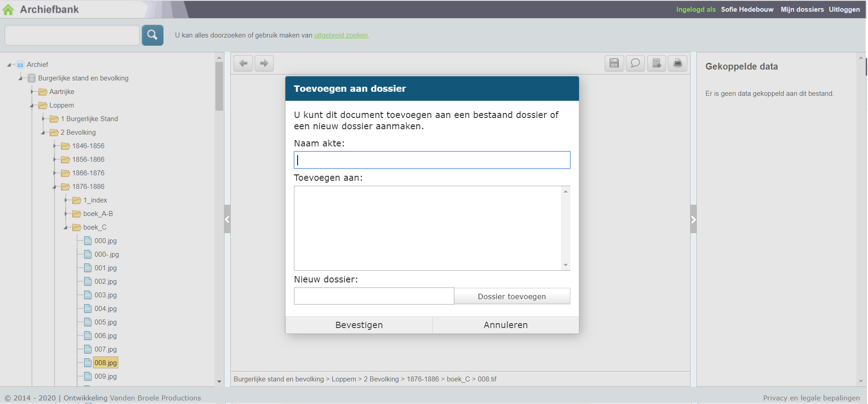Expand the 1846-1856 folder node

pos(55,146)
